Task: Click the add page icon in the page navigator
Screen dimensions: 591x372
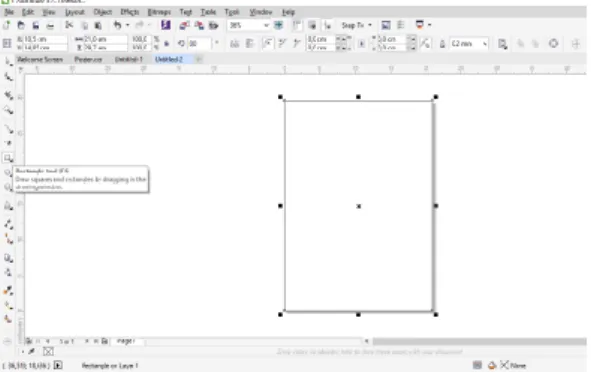Action: pyautogui.click(x=104, y=341)
